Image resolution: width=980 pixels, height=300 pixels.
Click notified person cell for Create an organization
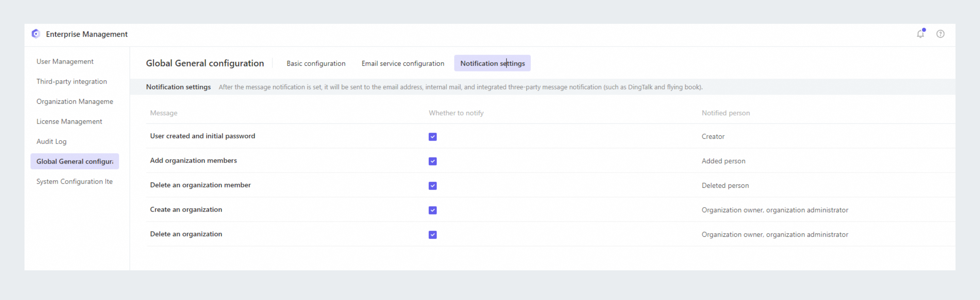click(x=774, y=210)
